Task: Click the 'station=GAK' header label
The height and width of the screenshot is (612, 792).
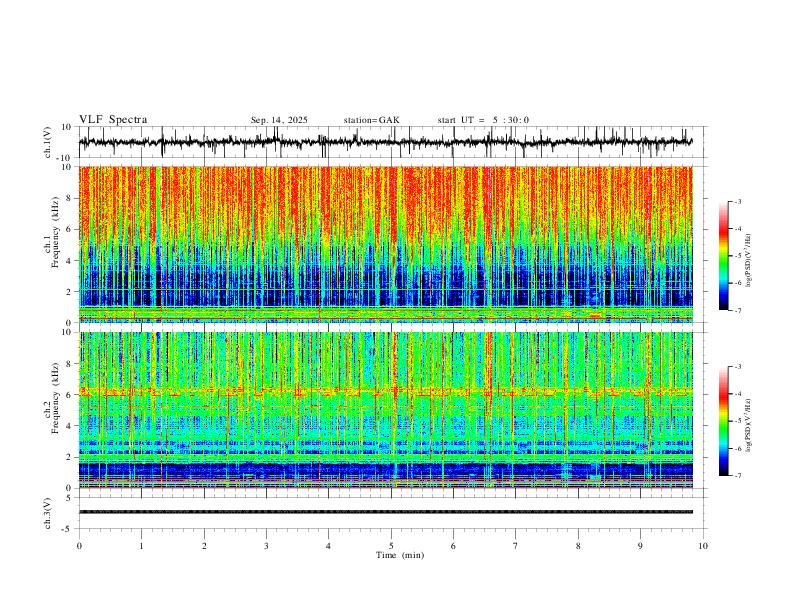Action: 371,120
